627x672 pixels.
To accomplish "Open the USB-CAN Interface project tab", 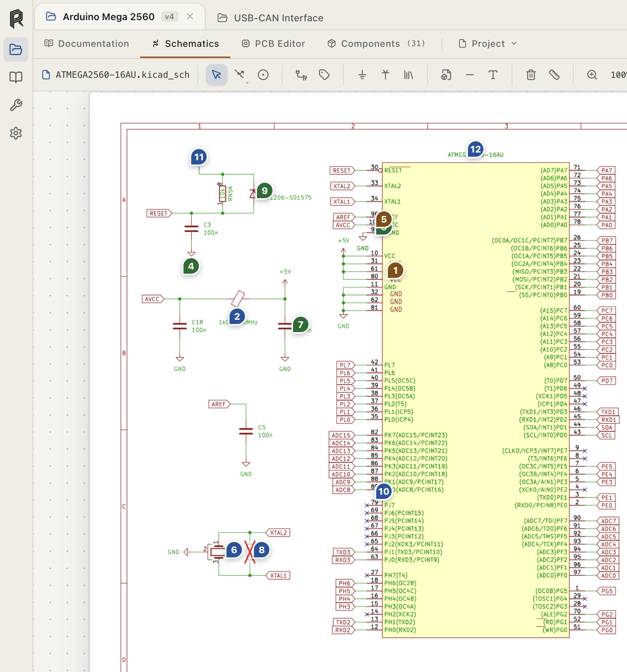I will [x=271, y=18].
